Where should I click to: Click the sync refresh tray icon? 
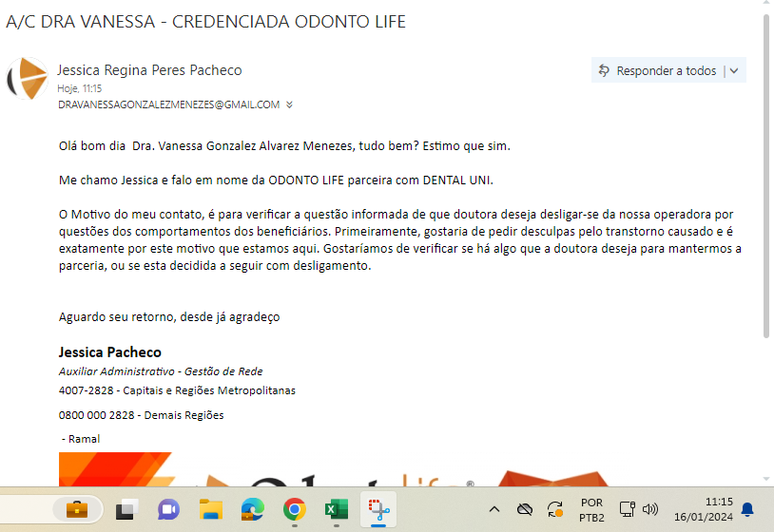[555, 509]
